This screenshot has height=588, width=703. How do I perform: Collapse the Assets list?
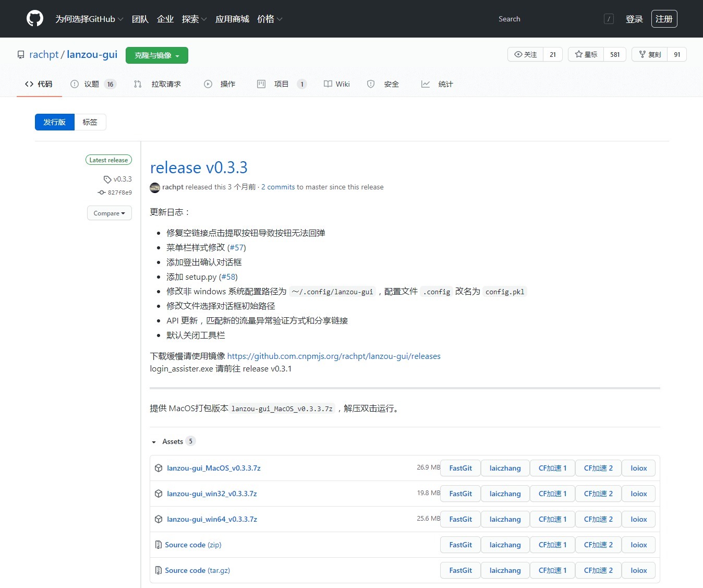click(x=154, y=442)
